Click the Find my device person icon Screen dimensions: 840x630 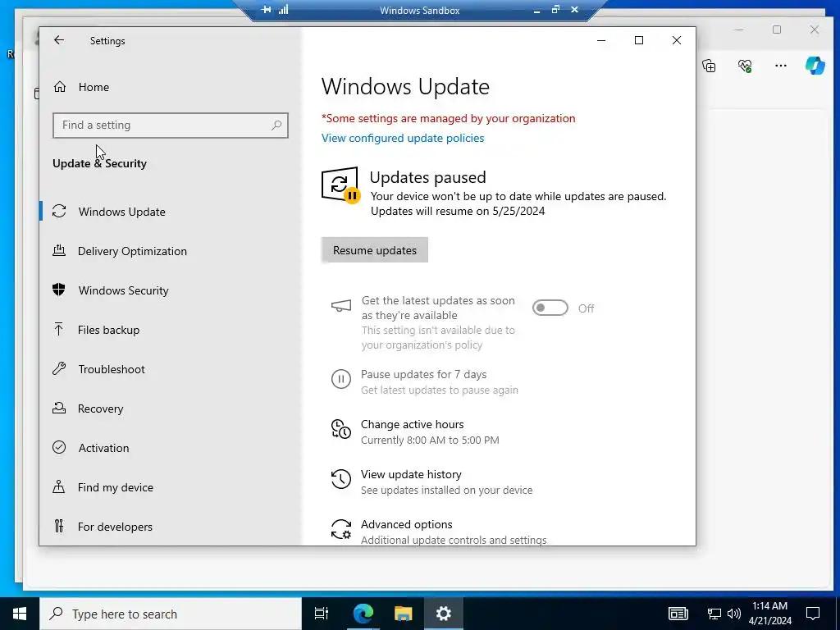(x=59, y=486)
